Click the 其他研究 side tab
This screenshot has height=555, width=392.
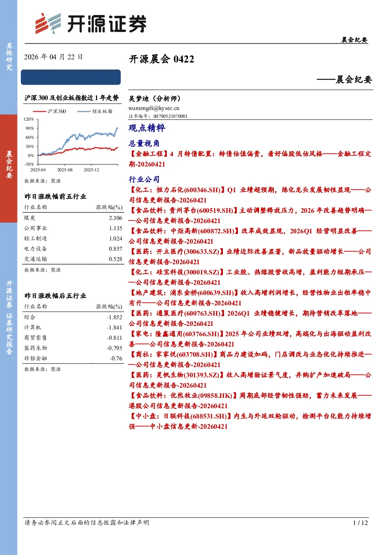click(9, 57)
